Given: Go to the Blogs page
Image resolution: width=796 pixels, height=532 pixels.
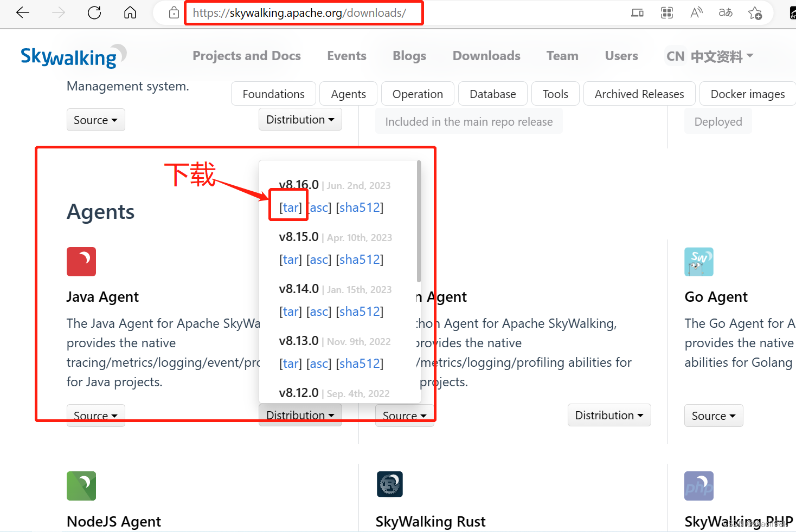Looking at the screenshot, I should pos(409,56).
